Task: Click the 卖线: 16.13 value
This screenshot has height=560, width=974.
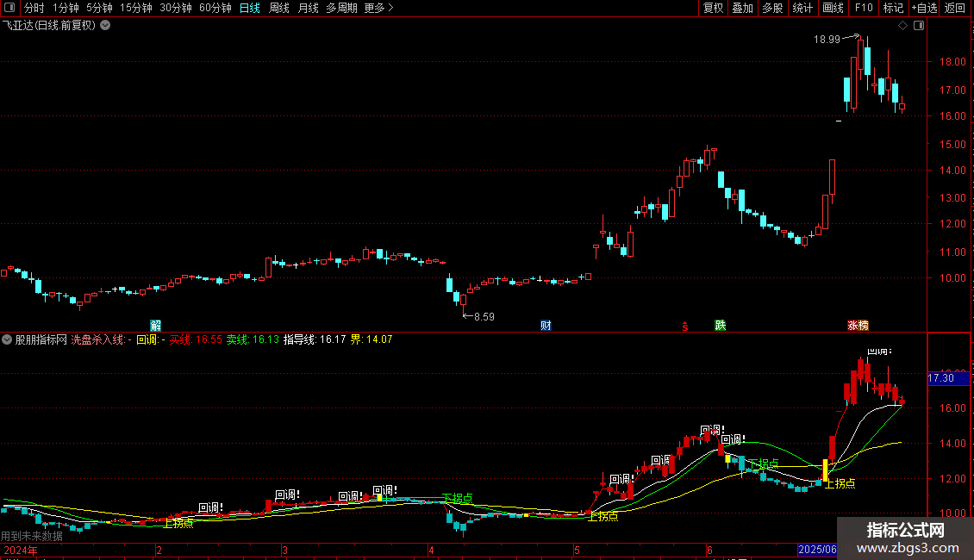Action: (253, 339)
